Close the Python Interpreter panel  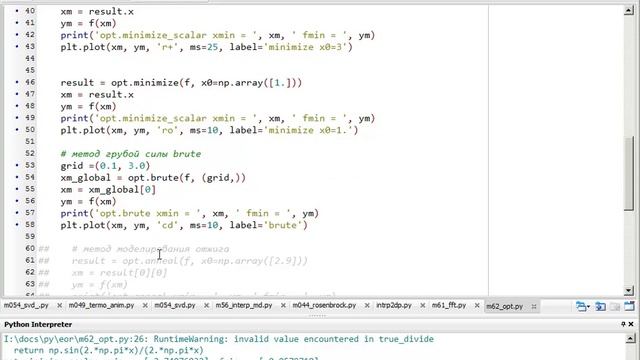tap(631, 324)
